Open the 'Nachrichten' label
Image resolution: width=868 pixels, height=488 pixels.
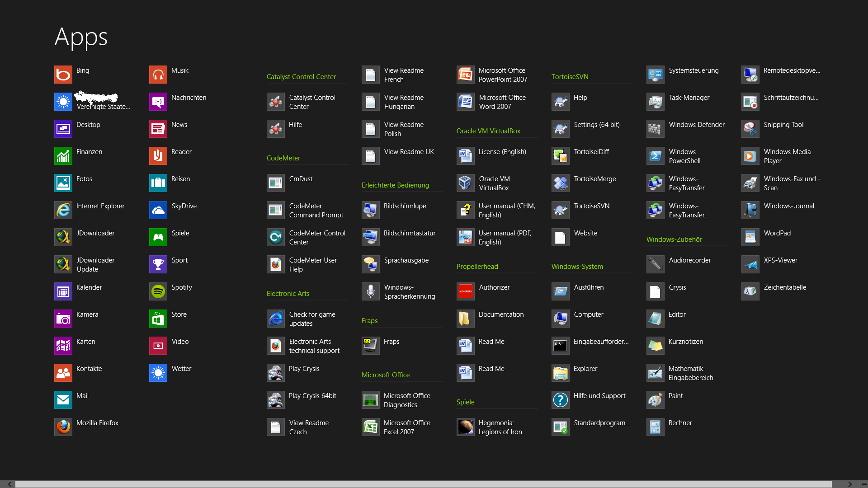pos(189,98)
